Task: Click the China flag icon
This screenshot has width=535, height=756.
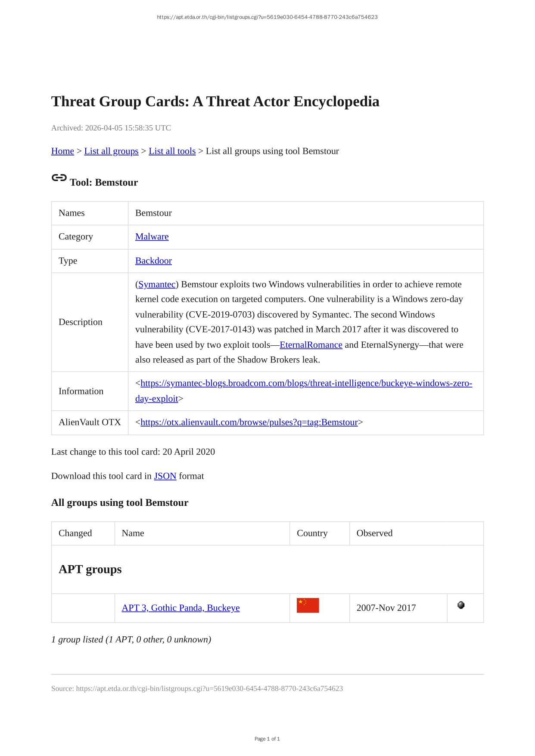Action: point(308,605)
